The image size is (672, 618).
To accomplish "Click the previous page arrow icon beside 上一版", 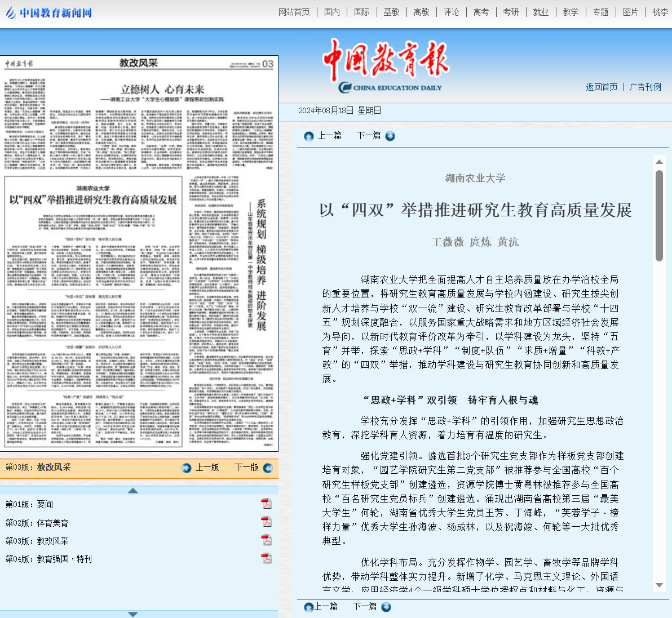I will 187,468.
